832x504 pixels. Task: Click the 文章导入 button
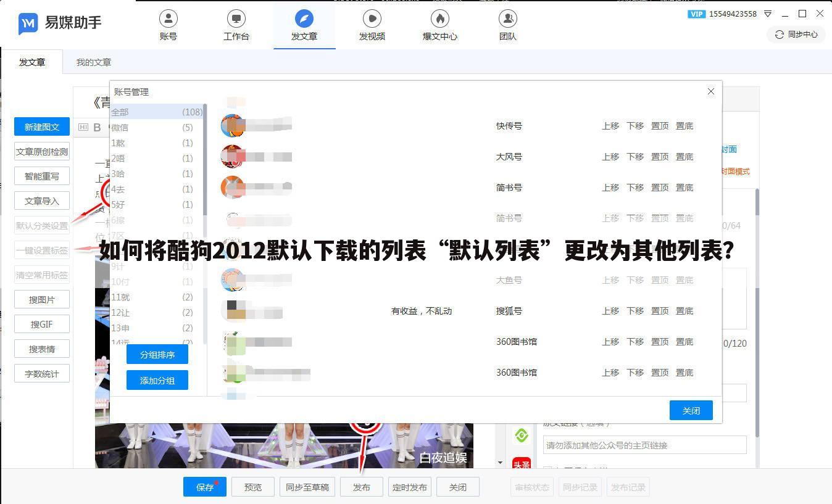click(42, 201)
